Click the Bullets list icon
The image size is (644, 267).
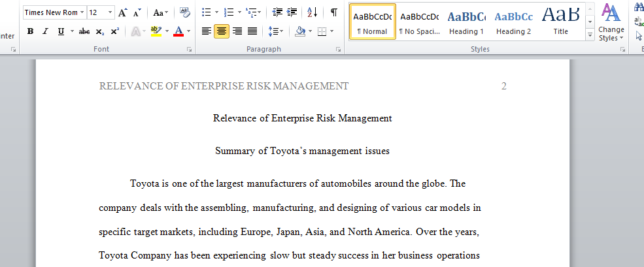[207, 12]
